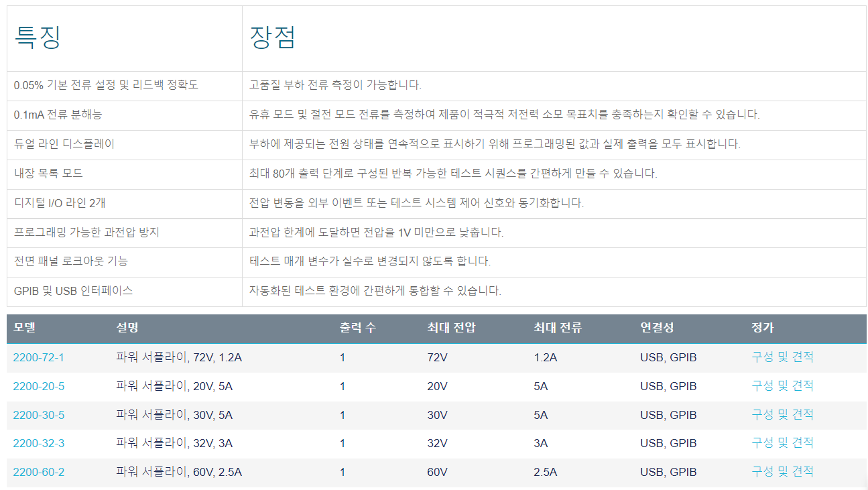The height and width of the screenshot is (490, 868).
Task: Click 구성 및 견적 for 2200-60-2
Action: [782, 472]
